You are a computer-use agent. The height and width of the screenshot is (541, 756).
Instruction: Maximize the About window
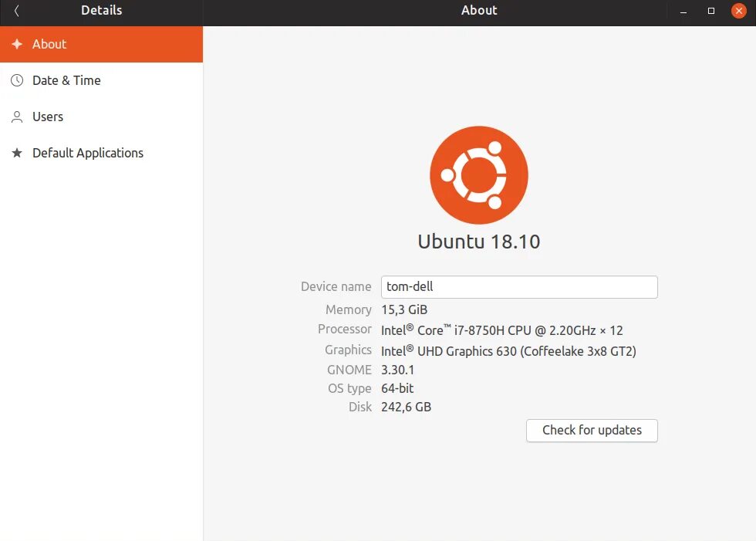710,11
